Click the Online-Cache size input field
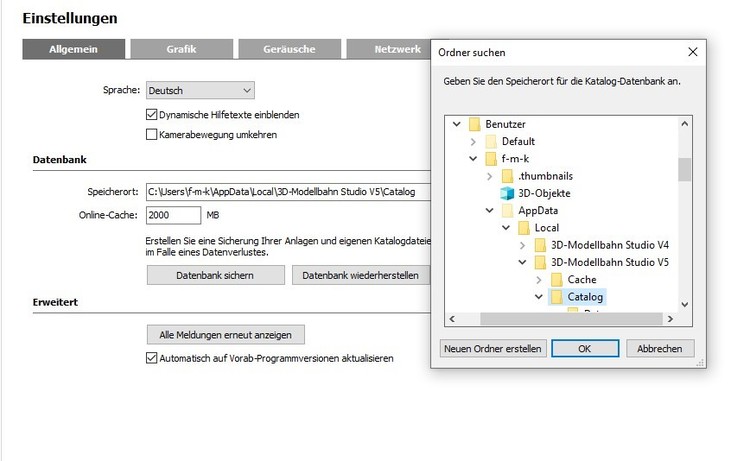The height and width of the screenshot is (461, 750). coord(173,215)
